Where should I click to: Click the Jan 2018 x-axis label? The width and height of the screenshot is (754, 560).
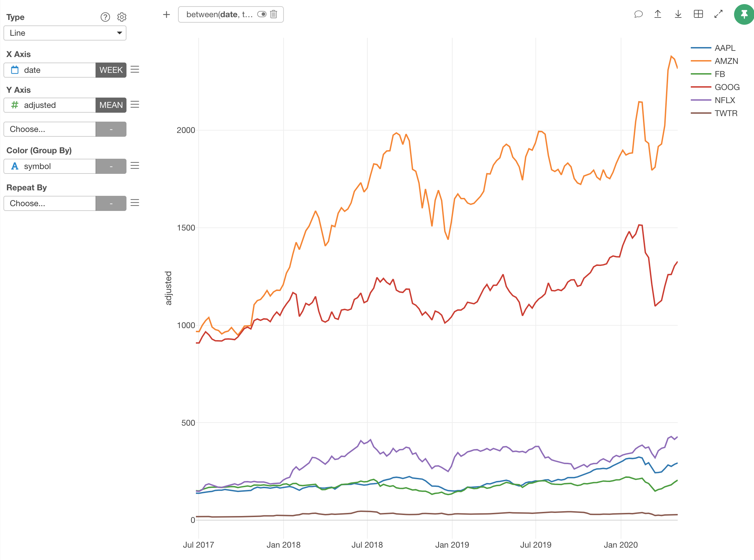pos(284,545)
